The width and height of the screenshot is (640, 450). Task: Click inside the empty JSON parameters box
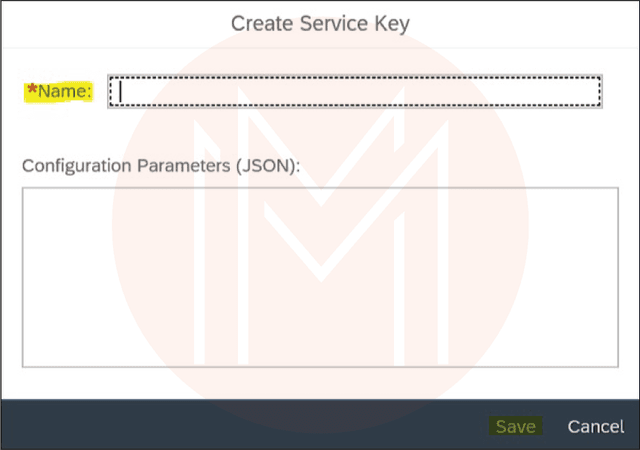[320, 276]
